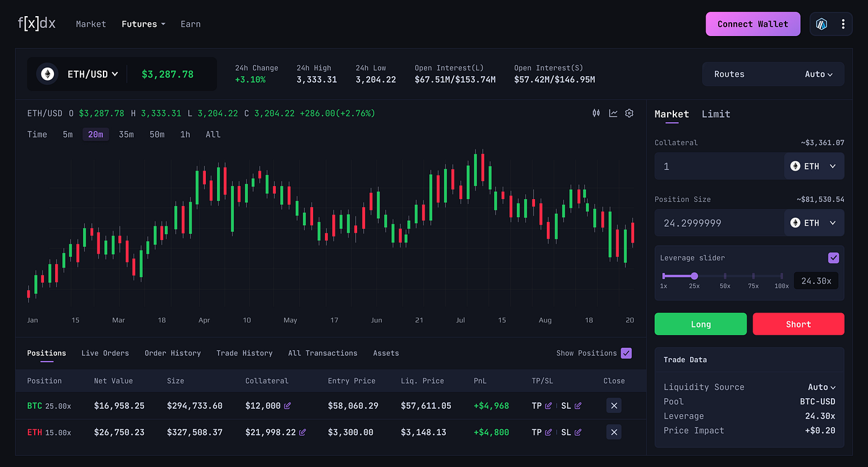Viewport: 868px width, 467px height.
Task: Click the f[x]dx logo
Action: pyautogui.click(x=37, y=24)
